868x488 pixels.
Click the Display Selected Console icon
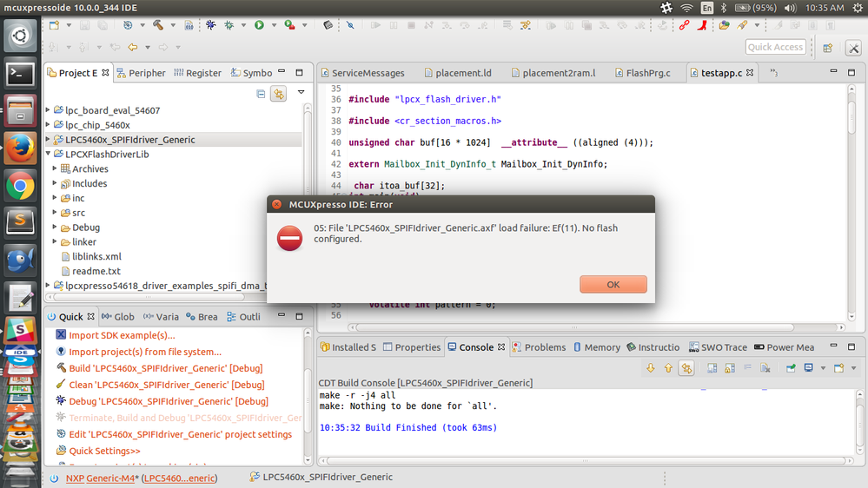click(809, 368)
